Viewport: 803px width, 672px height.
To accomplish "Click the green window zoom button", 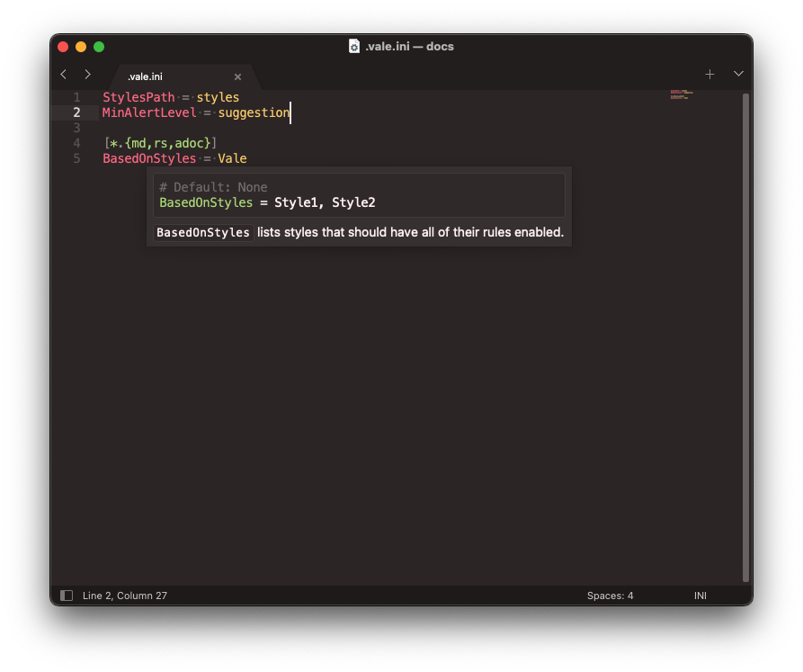I will pos(99,47).
